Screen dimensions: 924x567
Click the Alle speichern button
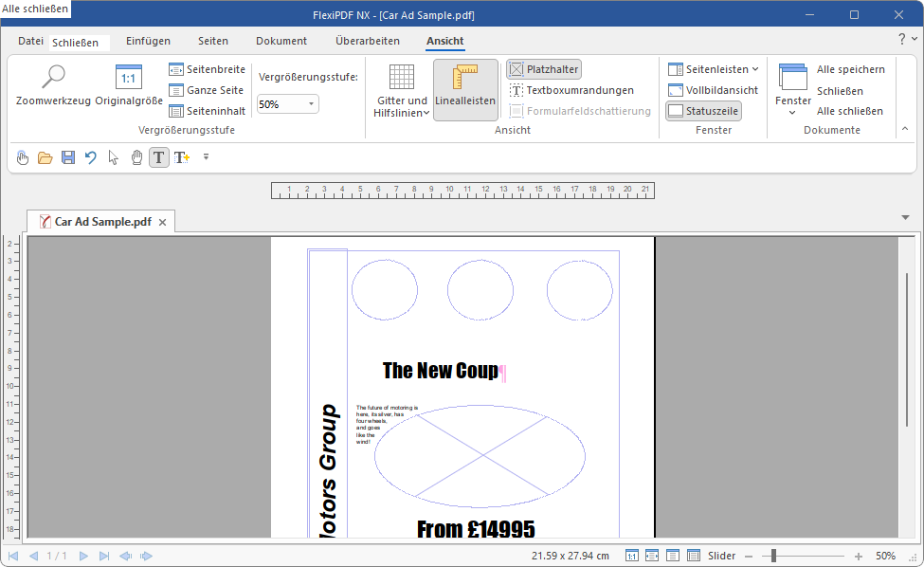[x=848, y=68]
